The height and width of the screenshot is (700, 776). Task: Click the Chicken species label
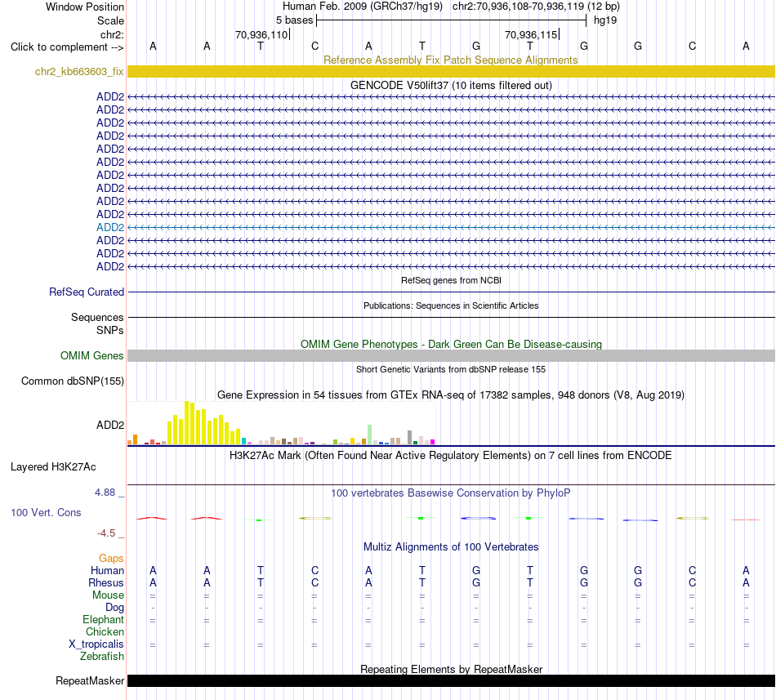point(105,631)
